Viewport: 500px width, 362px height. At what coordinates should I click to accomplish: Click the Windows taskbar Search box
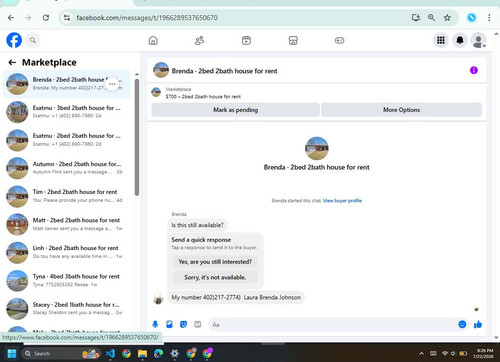pyautogui.click(x=61, y=353)
